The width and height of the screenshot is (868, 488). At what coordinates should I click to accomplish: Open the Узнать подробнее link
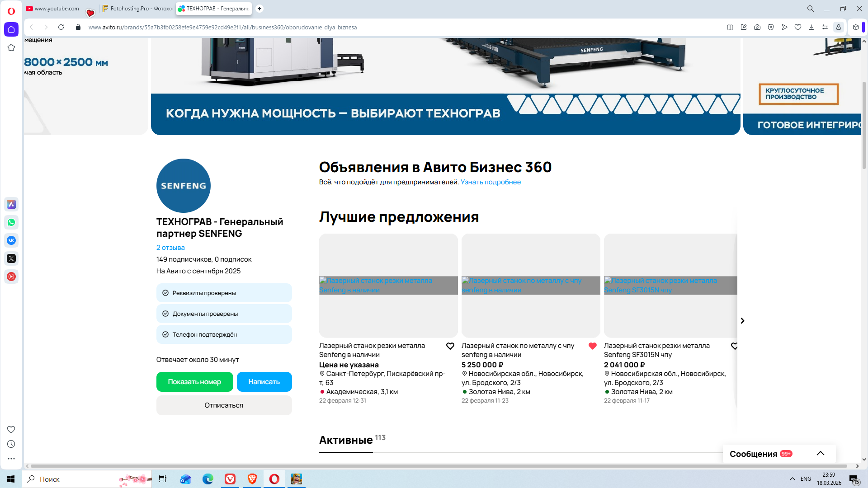[x=491, y=182]
